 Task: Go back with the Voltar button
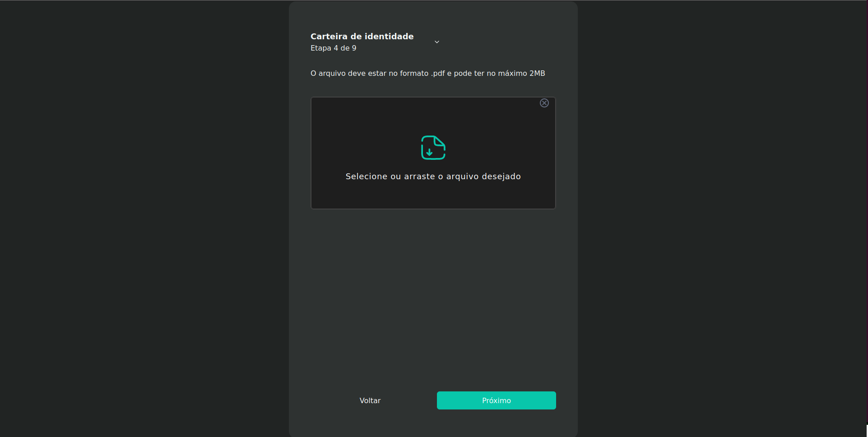tap(370, 400)
